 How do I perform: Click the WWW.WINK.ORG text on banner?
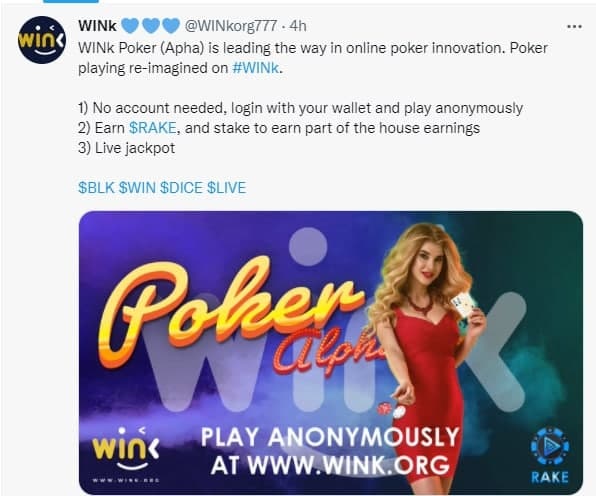tap(349, 464)
